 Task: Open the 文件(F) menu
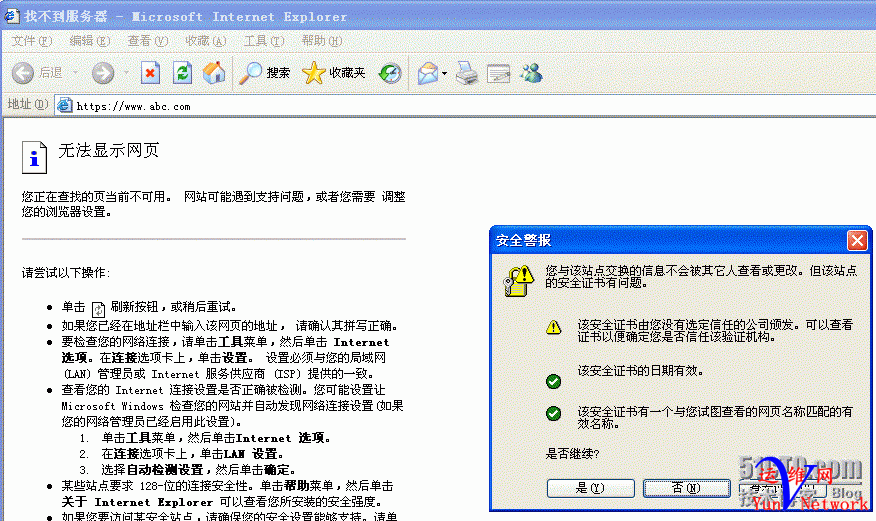(32, 41)
